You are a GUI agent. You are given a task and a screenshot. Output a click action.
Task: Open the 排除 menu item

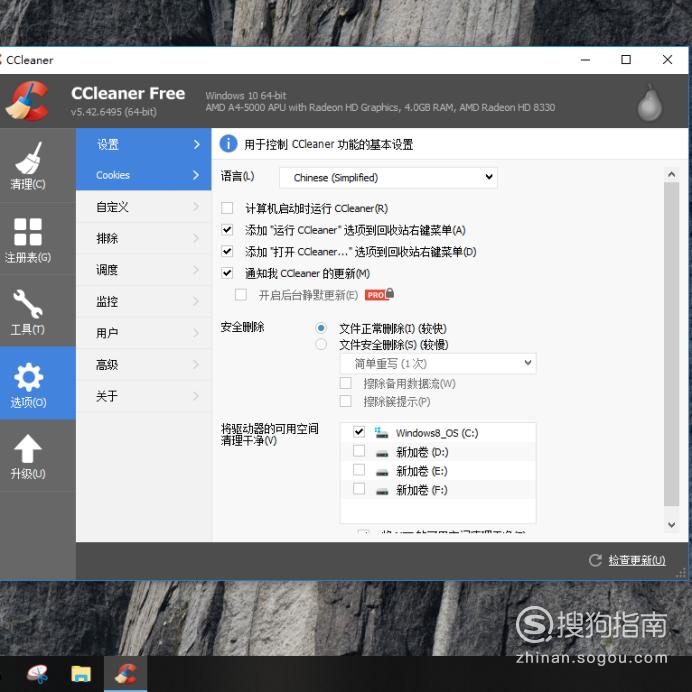coord(143,238)
